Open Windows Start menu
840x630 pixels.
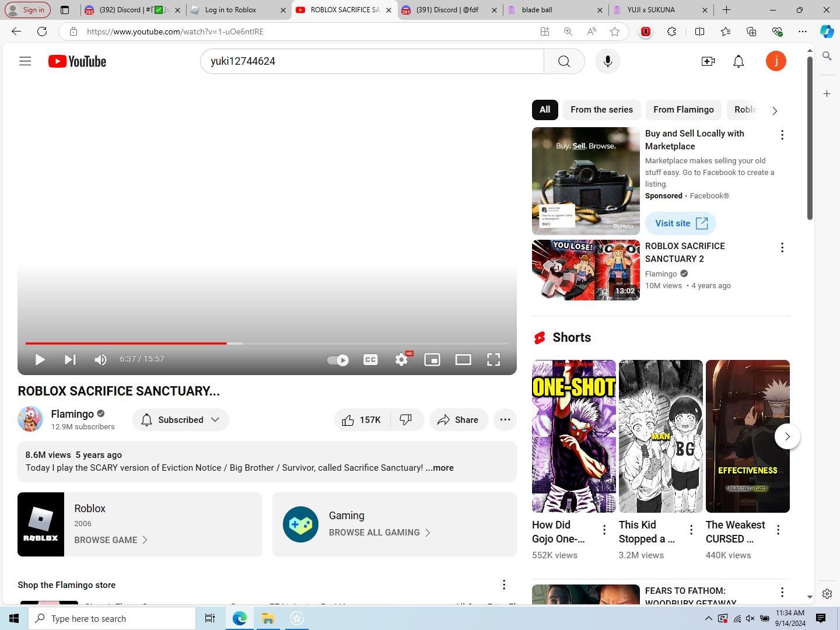pyautogui.click(x=14, y=618)
